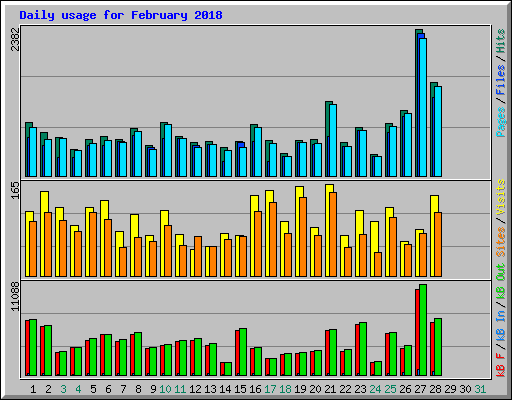Click day 13 on the x-axis
The image size is (512, 400).
click(210, 389)
